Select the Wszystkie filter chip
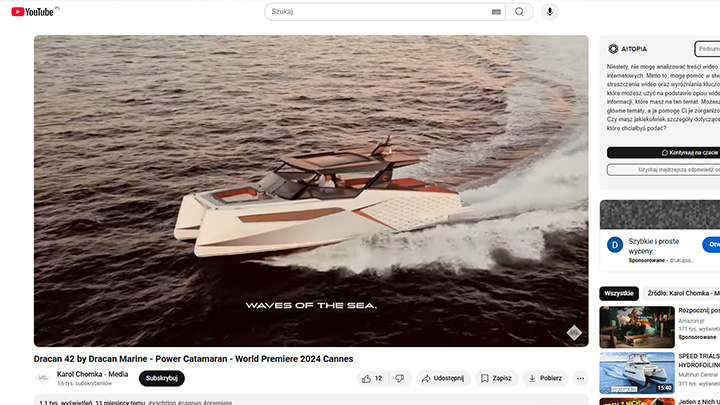 tap(618, 293)
